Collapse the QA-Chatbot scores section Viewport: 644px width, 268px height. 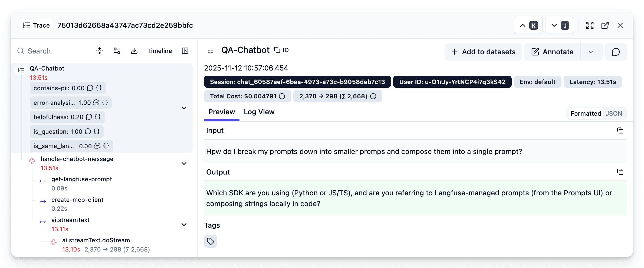[184, 108]
